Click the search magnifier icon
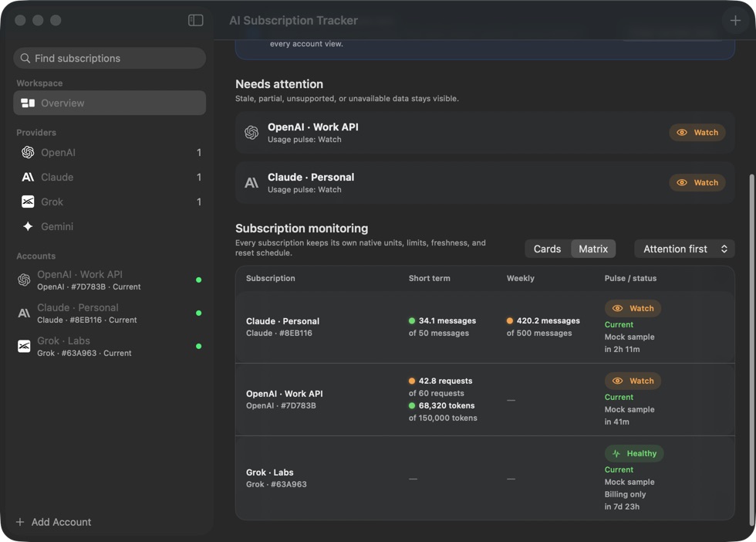756x542 pixels. (x=25, y=59)
